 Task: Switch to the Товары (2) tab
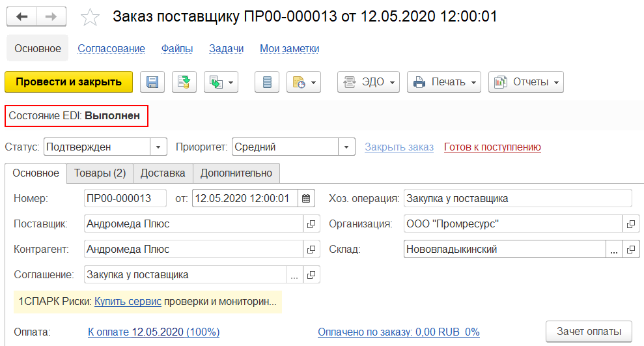100,173
